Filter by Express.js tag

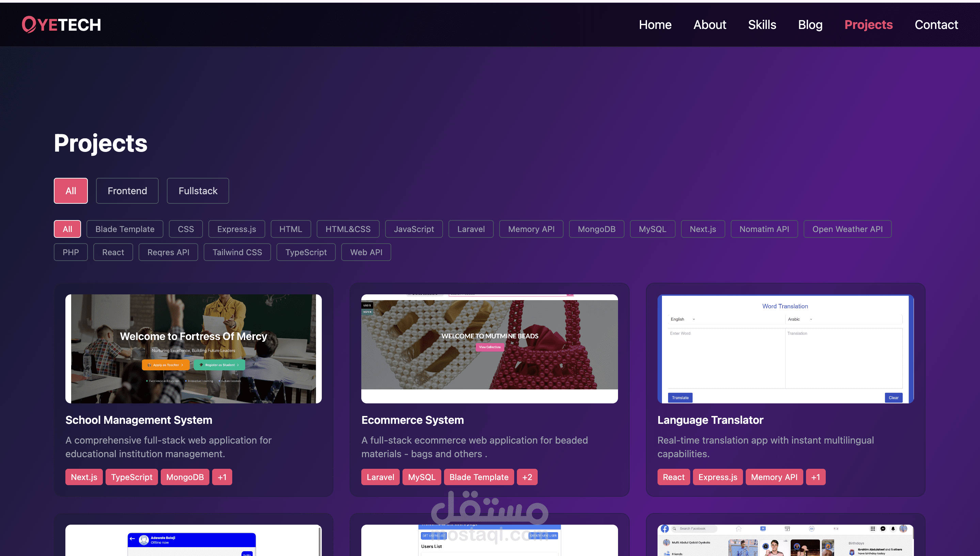point(236,229)
